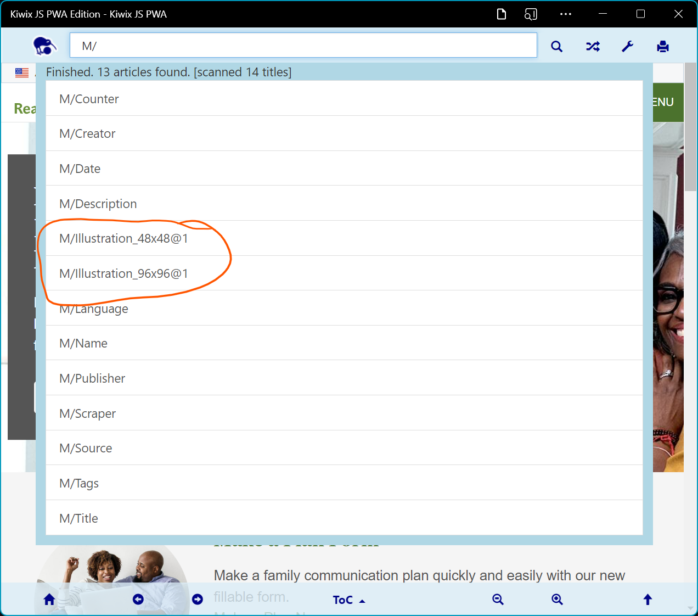Return to top with the up arrow icon
Screen dimensions: 698x616
coord(648,599)
